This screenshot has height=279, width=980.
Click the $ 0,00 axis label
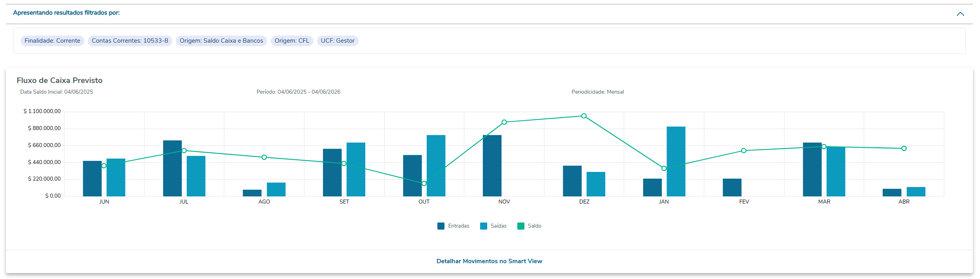(53, 196)
